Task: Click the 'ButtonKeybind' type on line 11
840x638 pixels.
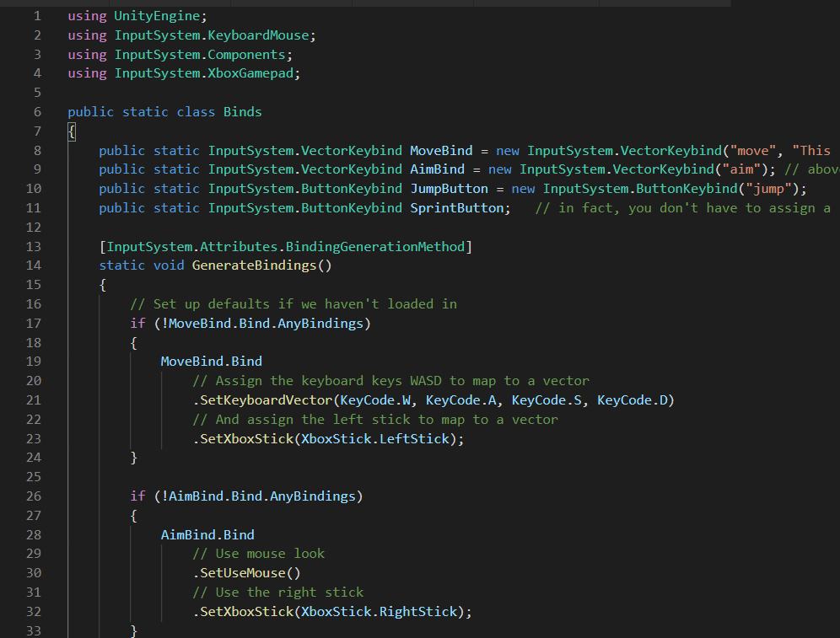Action: point(352,208)
